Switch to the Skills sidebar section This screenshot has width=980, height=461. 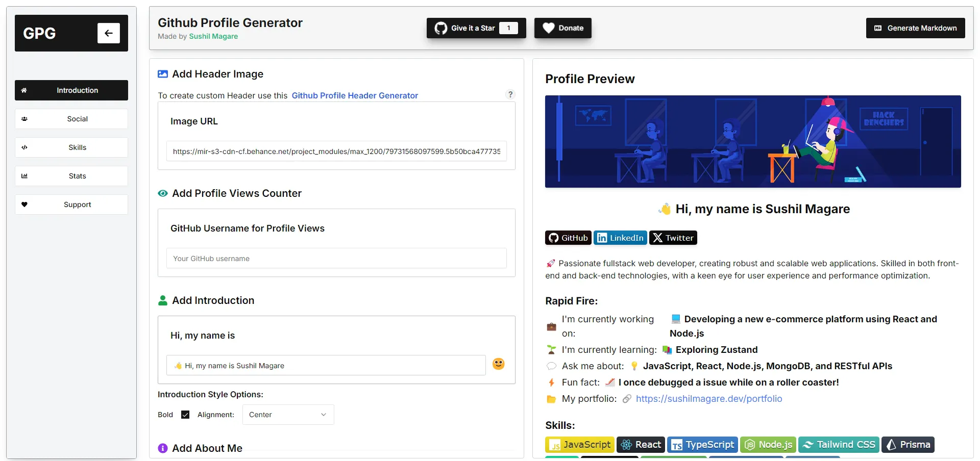(71, 147)
